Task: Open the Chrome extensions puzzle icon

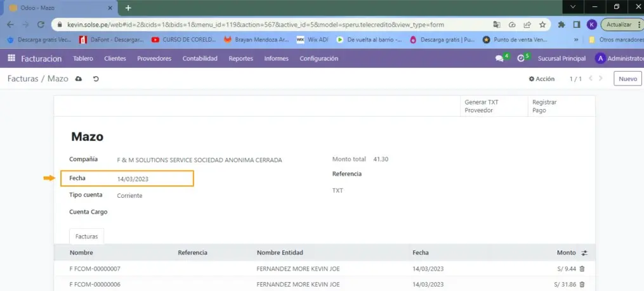Action: (562, 25)
